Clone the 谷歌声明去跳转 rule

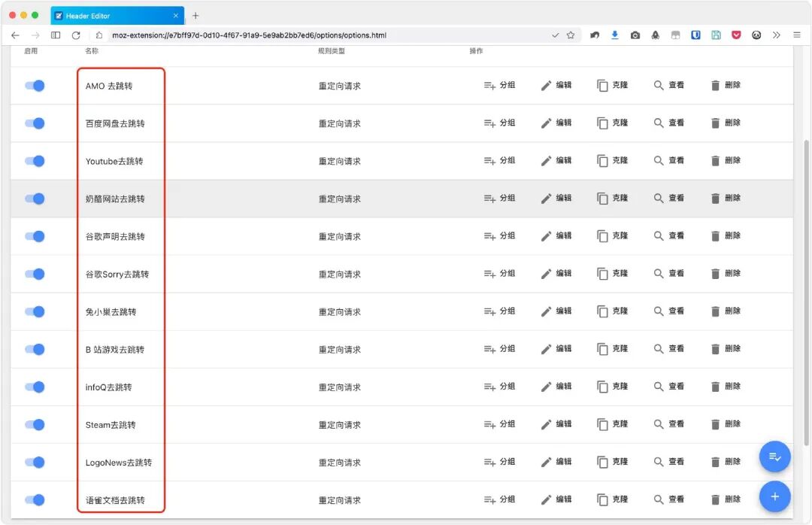pyautogui.click(x=613, y=236)
